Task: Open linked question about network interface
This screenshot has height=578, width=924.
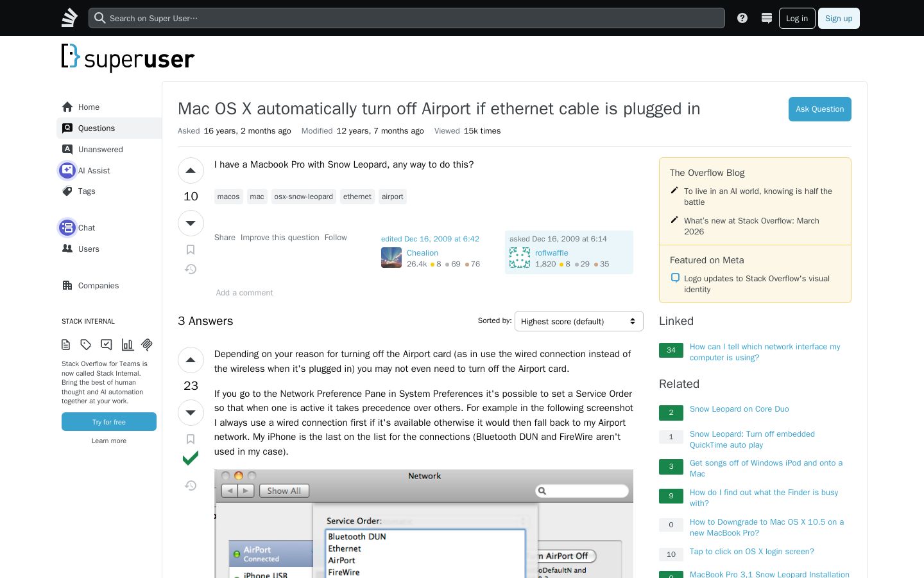Action: tap(765, 352)
